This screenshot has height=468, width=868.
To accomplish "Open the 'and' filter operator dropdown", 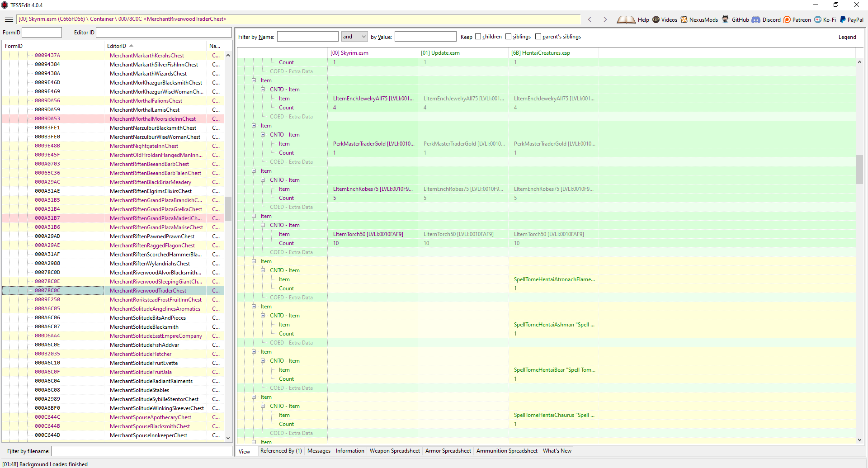I will point(354,37).
